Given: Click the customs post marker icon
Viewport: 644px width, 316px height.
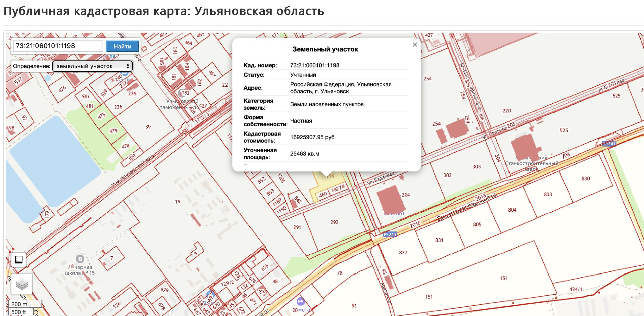Looking at the screenshot, I should pyautogui.click(x=182, y=93).
